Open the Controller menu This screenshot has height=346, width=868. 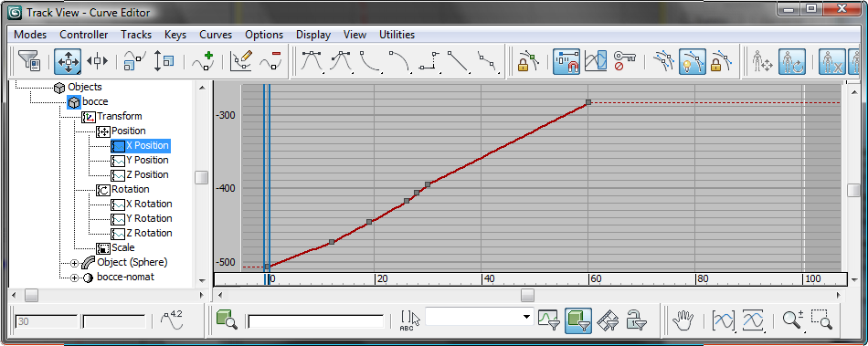pos(83,35)
